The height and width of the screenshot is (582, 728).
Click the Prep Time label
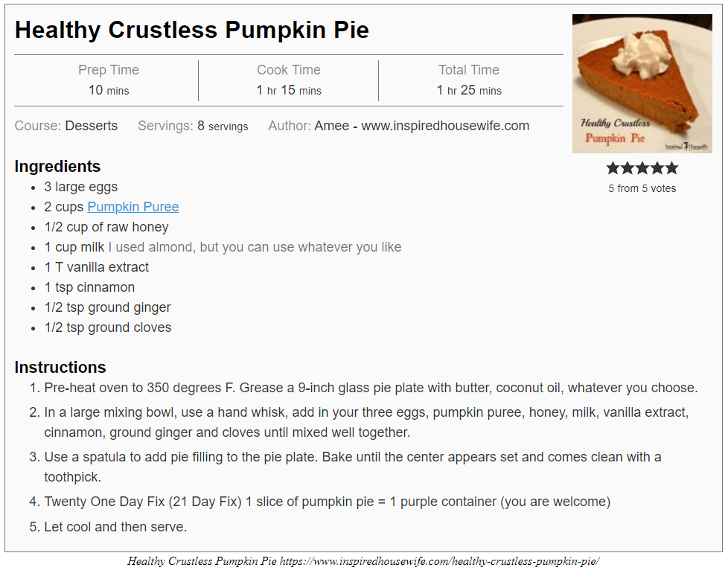click(x=109, y=70)
